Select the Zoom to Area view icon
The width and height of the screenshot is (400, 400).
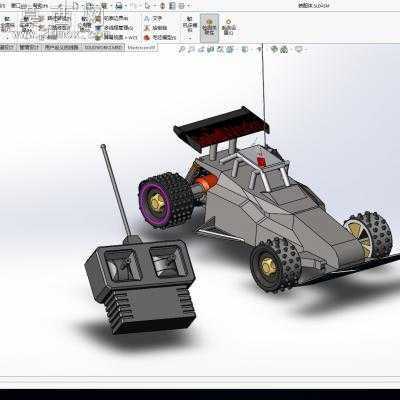point(191,50)
